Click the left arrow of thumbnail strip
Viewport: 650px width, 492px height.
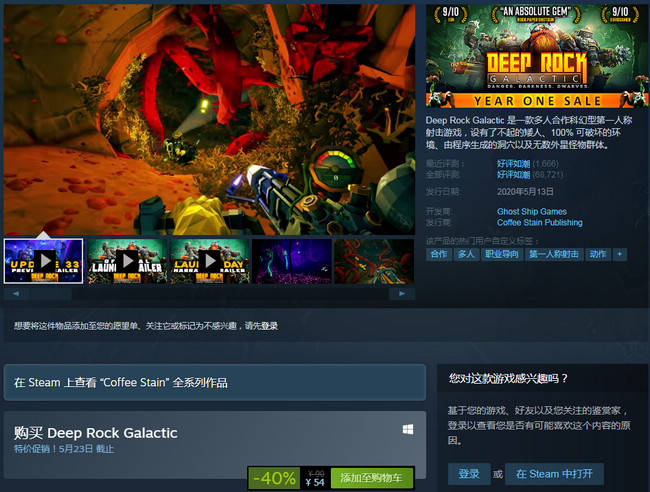pos(16,293)
